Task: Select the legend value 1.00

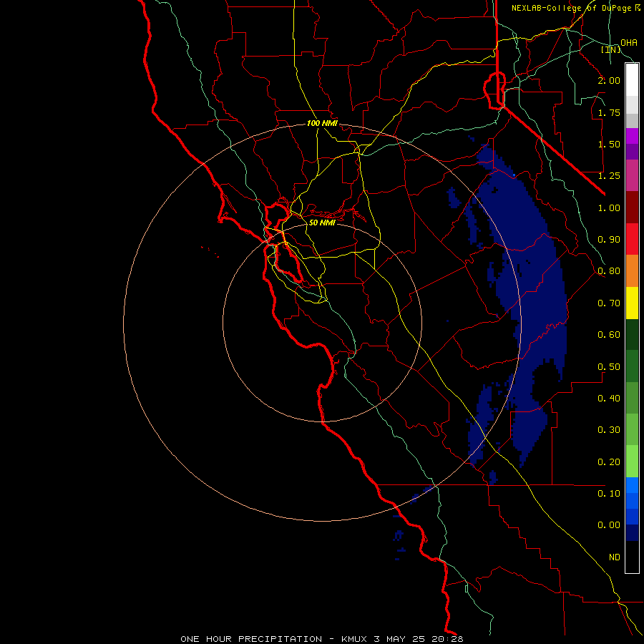Action: pos(609,208)
